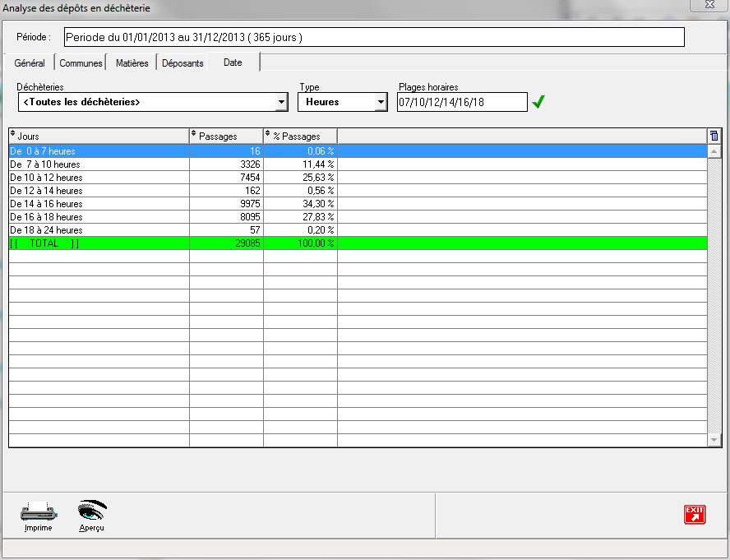Click the Plages horaires input field
This screenshot has width=730, height=560.
(461, 102)
